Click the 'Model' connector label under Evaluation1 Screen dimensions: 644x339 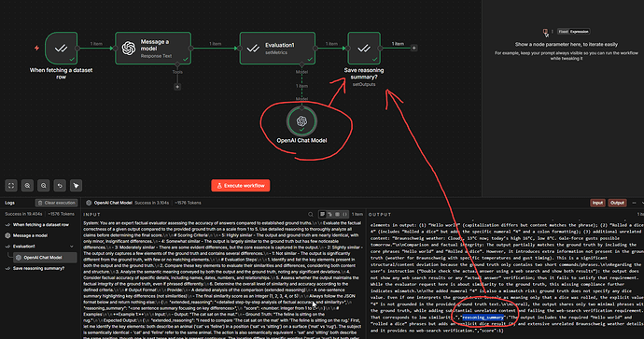tap(301, 72)
